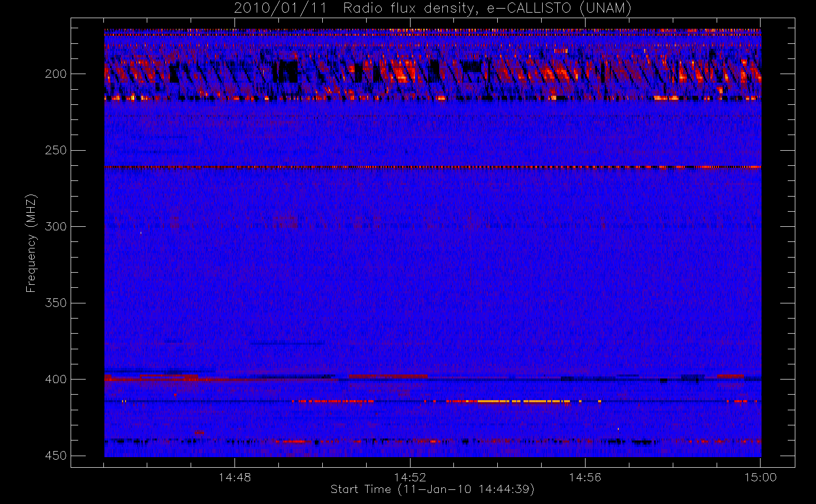Click the "Frequency (MHZ)" axis label
Screen dimensions: 816x504
coord(31,243)
